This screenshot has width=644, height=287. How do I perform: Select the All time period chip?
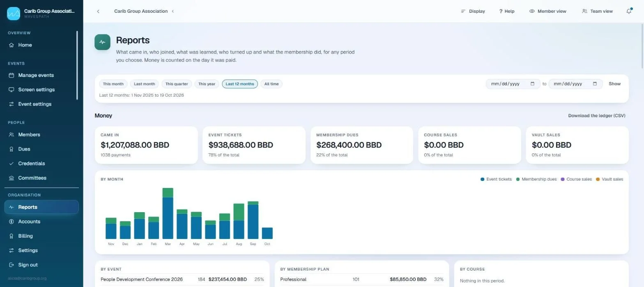[271, 84]
